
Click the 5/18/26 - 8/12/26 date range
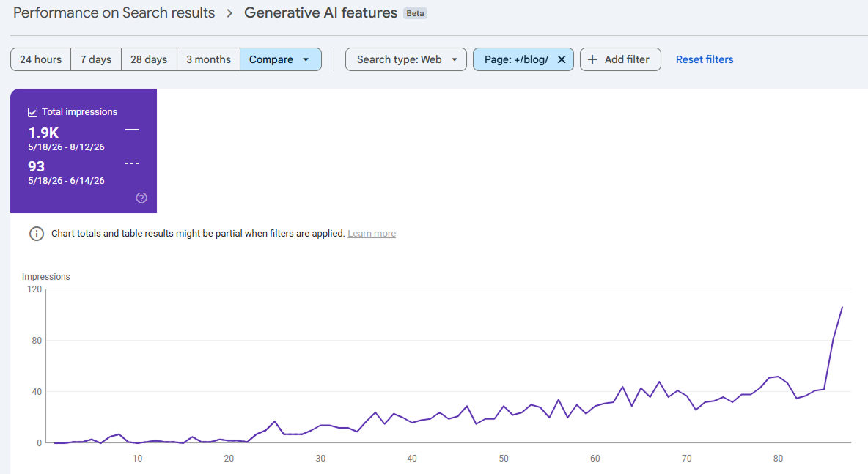tap(67, 147)
